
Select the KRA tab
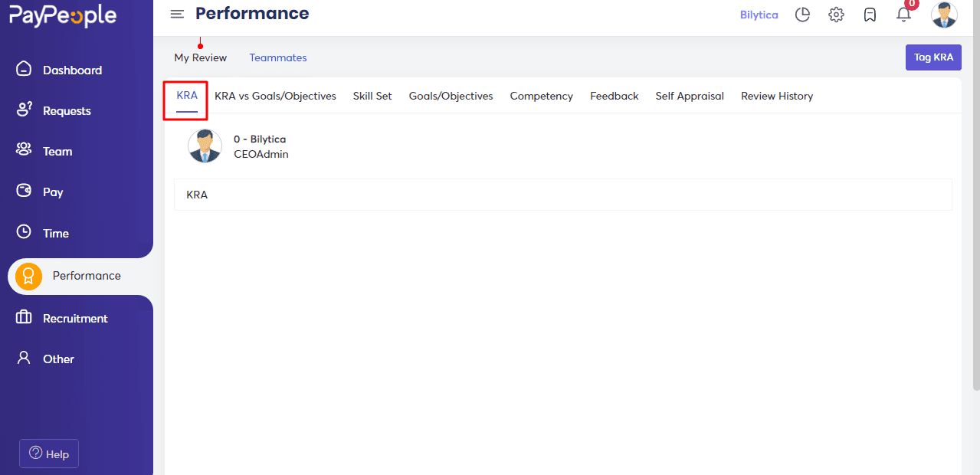click(187, 96)
